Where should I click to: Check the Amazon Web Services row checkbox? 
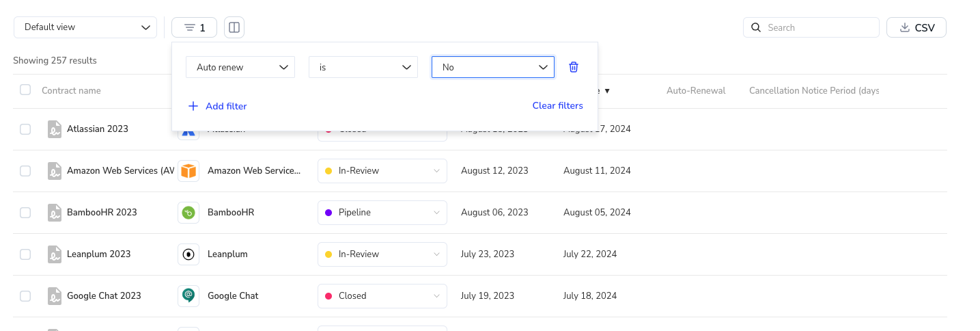coord(25,171)
